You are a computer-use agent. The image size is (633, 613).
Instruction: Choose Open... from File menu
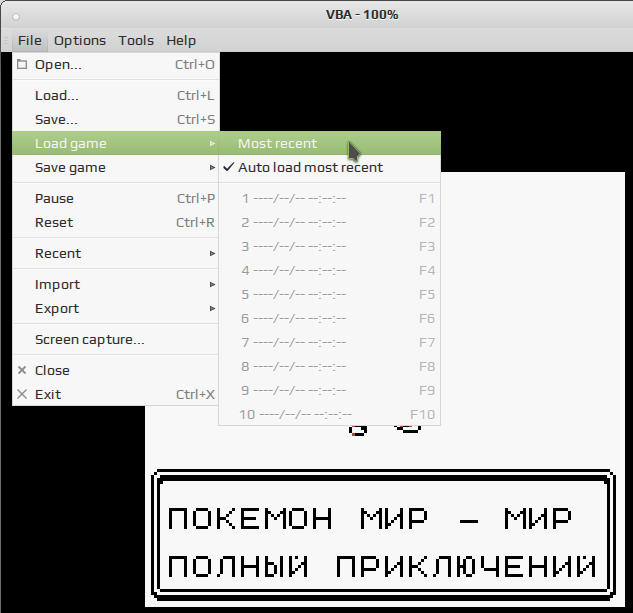116,65
